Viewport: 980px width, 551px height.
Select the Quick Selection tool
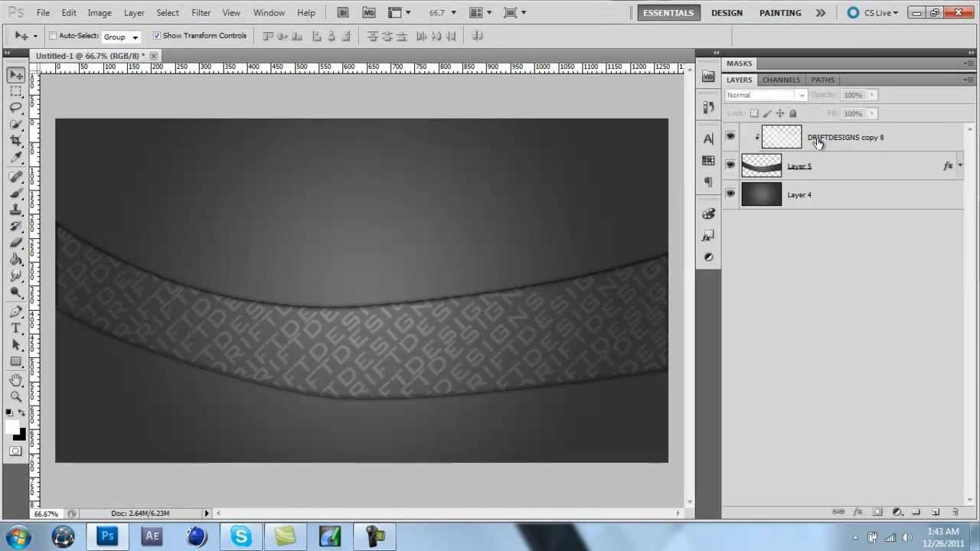coord(15,123)
